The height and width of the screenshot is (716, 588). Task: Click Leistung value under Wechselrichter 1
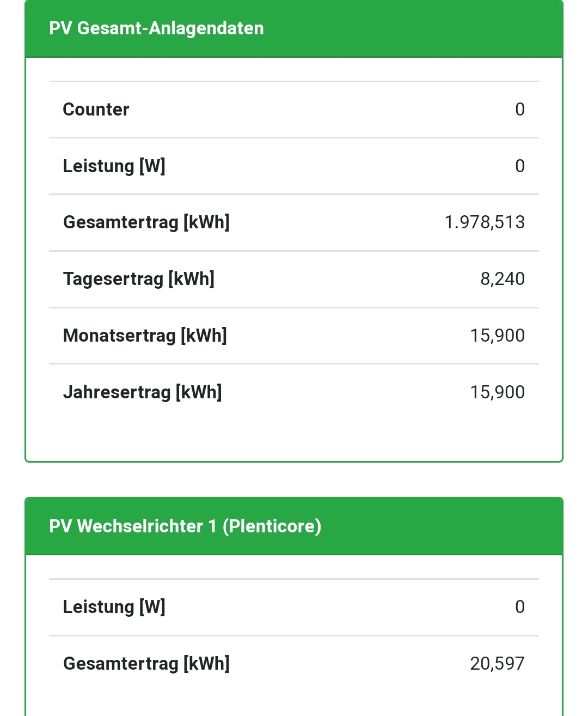tap(519, 607)
